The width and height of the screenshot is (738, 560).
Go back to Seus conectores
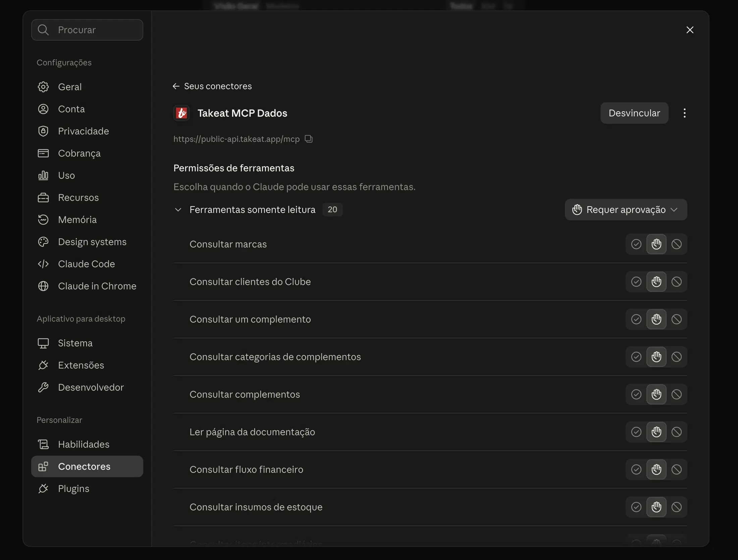pos(212,86)
